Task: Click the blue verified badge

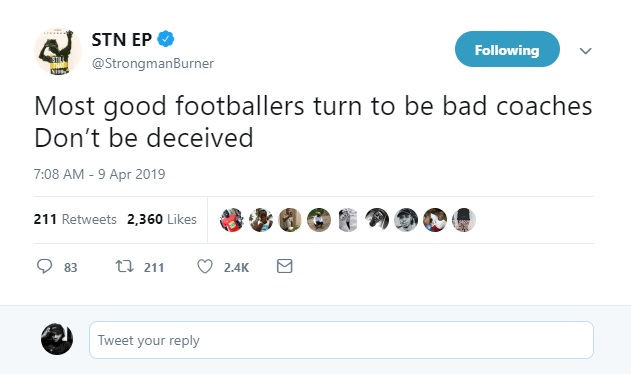Action: pyautogui.click(x=165, y=39)
